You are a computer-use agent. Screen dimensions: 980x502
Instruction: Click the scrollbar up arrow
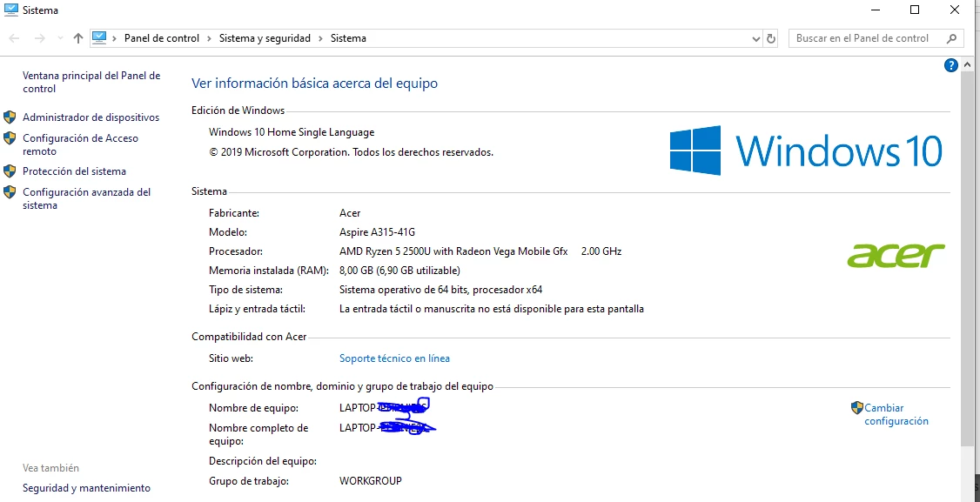tap(967, 64)
